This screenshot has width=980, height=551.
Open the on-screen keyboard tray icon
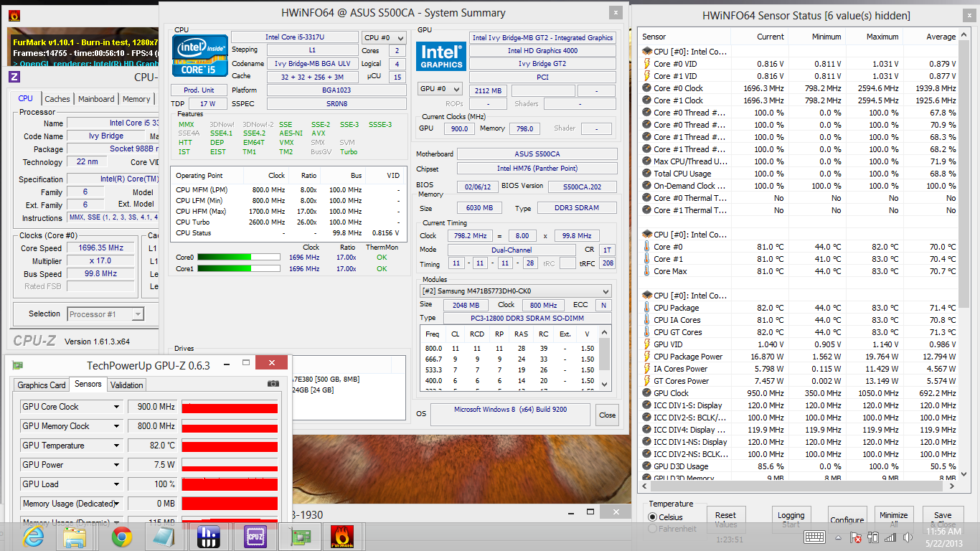(x=814, y=537)
